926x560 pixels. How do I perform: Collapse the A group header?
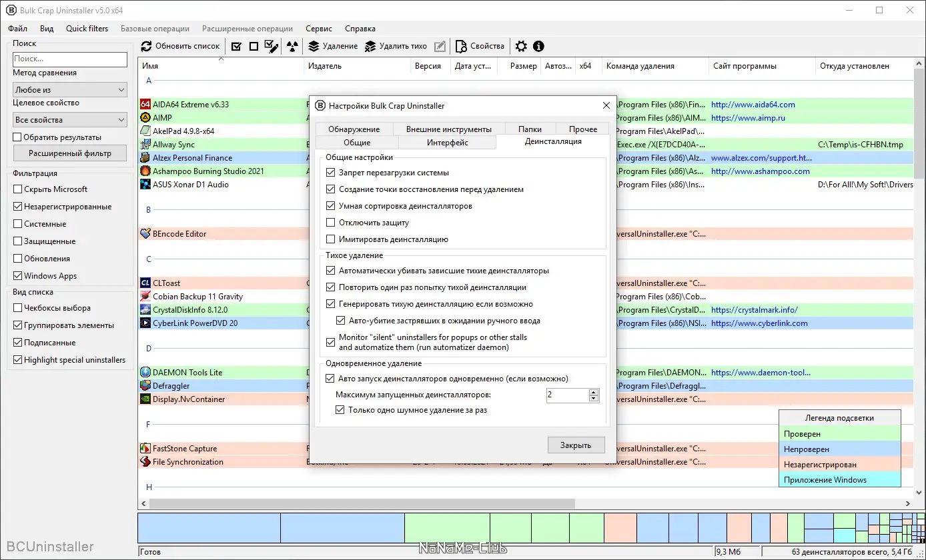coord(149,81)
